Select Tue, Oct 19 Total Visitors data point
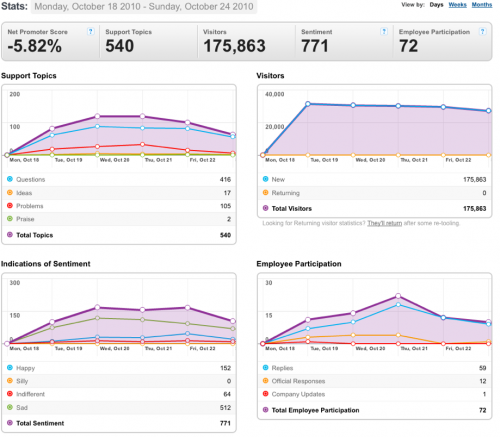 click(308, 104)
